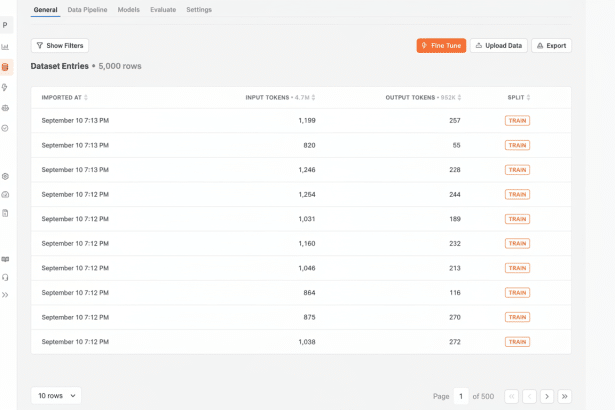This screenshot has height=410, width=615.
Task: Open the project switcher P icon
Action: 5,25
